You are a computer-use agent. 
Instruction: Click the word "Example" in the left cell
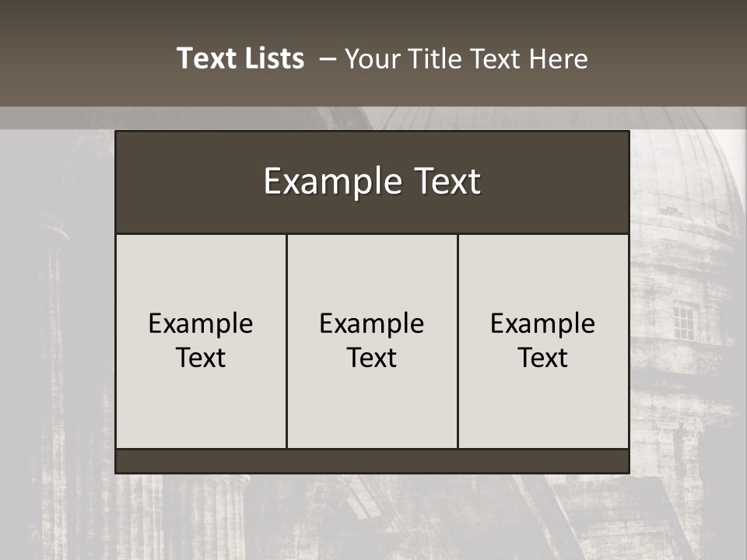pyautogui.click(x=201, y=324)
